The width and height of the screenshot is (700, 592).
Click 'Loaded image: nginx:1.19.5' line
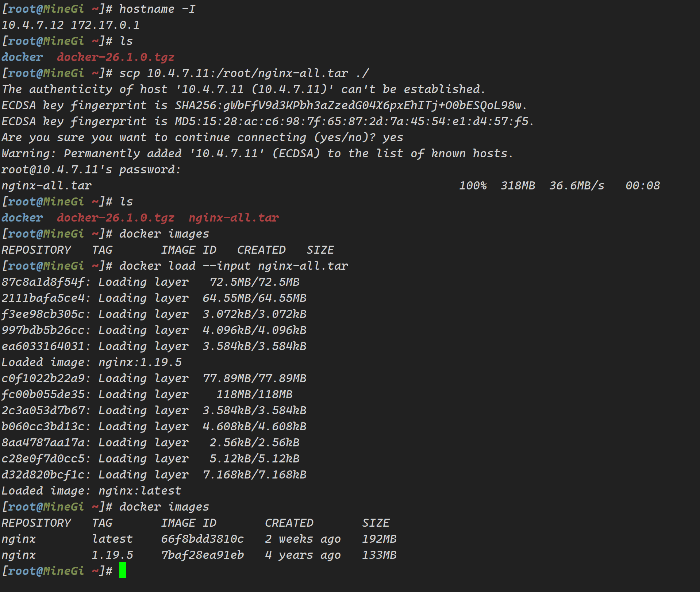(x=92, y=362)
